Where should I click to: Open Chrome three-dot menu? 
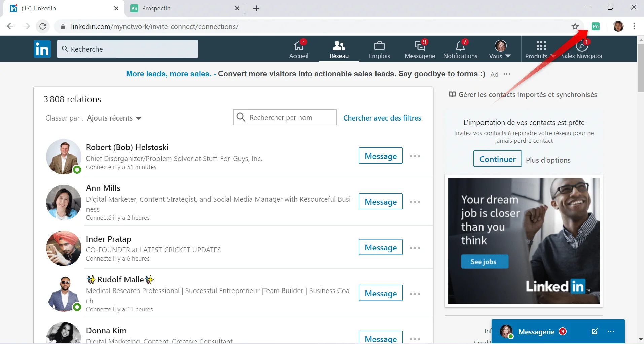coord(634,26)
